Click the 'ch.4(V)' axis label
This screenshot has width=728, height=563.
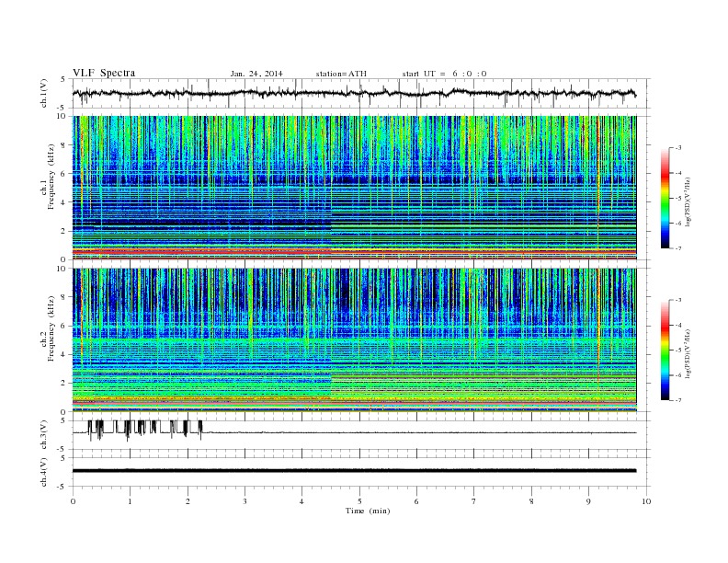44,472
